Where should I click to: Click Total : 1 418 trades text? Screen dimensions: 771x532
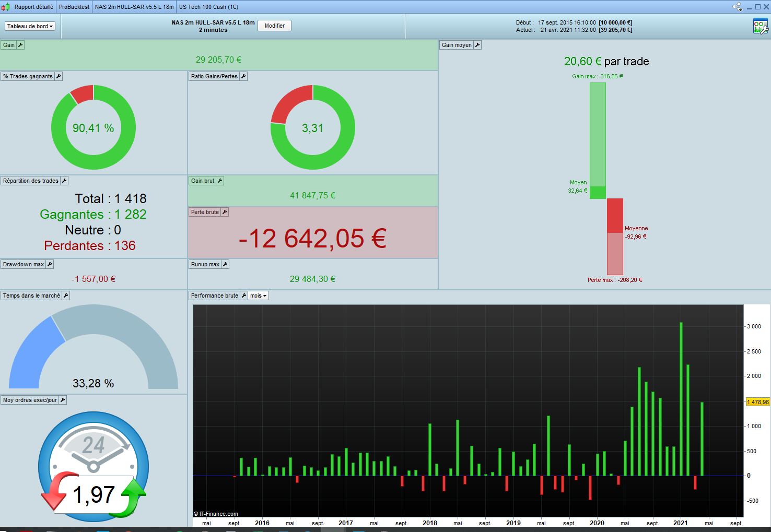coord(111,198)
